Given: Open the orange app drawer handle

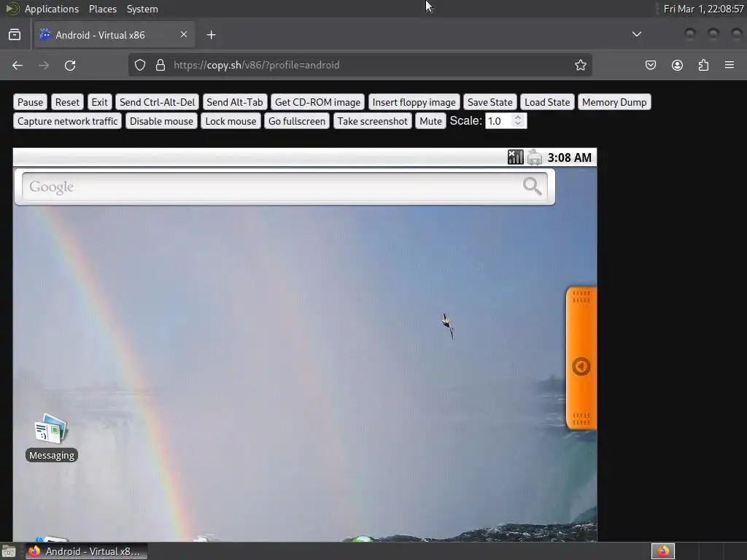Looking at the screenshot, I should pos(581,358).
